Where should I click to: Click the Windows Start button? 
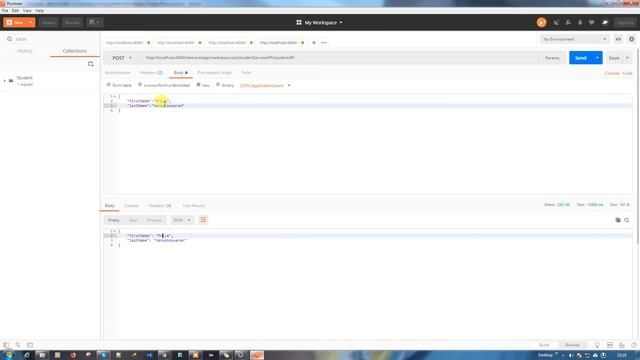[x=9, y=355]
